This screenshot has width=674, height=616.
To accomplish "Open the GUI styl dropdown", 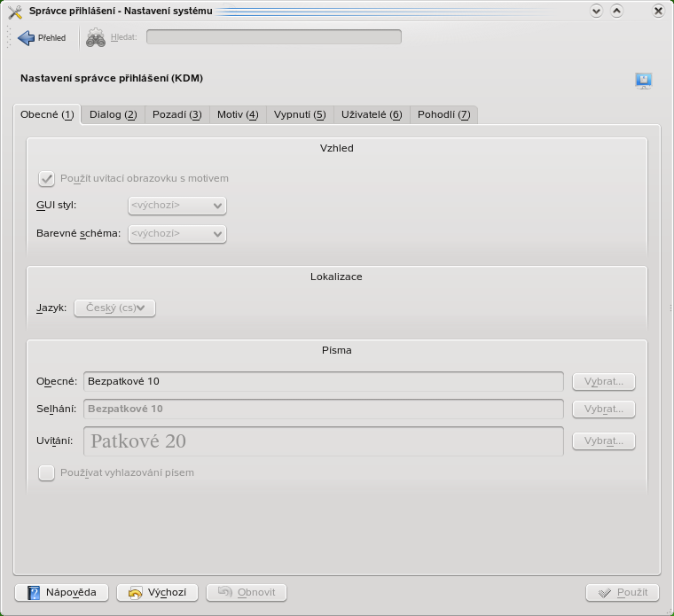I will (x=177, y=206).
